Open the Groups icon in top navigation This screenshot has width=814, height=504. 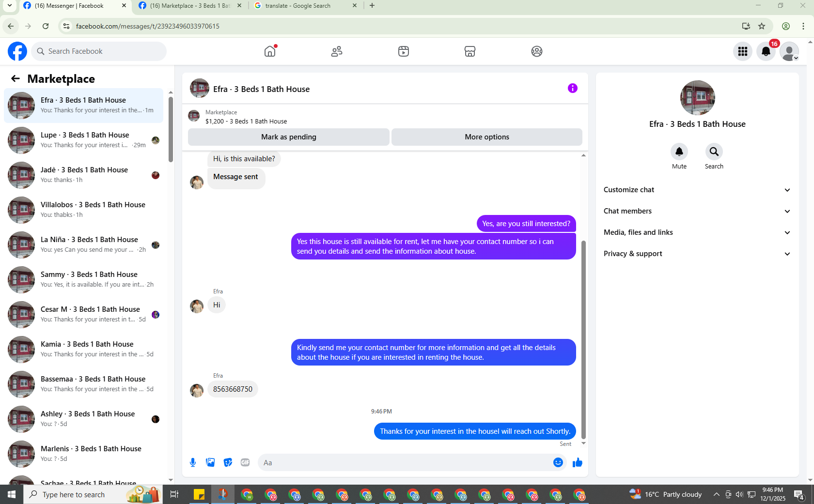[x=537, y=51]
